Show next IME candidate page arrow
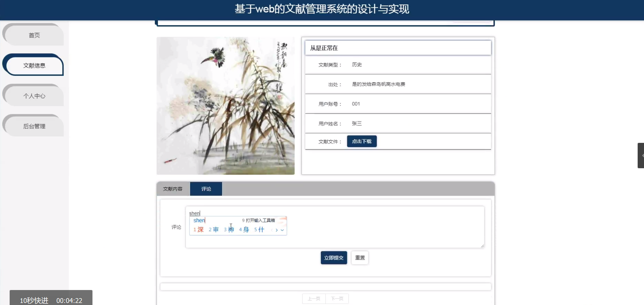Image resolution: width=644 pixels, height=305 pixels. pos(277,230)
